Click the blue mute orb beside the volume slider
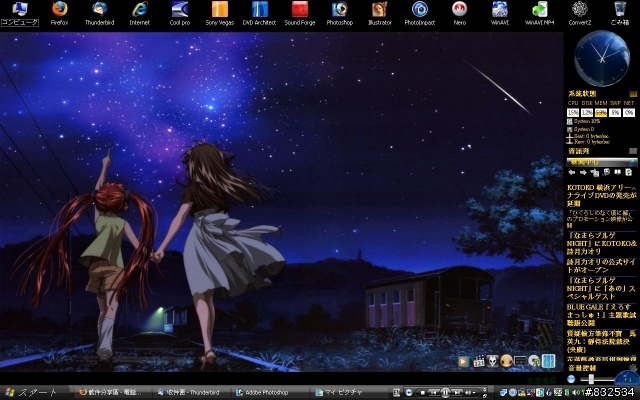640x400 pixels. [571, 379]
